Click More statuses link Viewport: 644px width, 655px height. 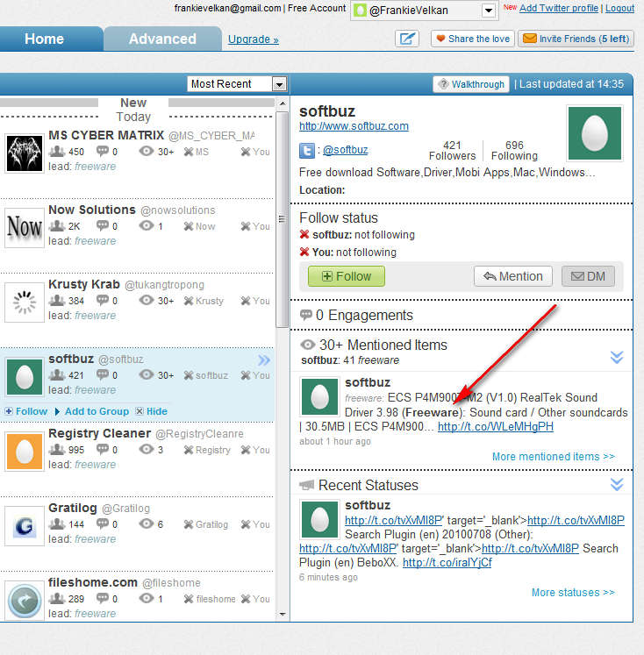(x=573, y=593)
